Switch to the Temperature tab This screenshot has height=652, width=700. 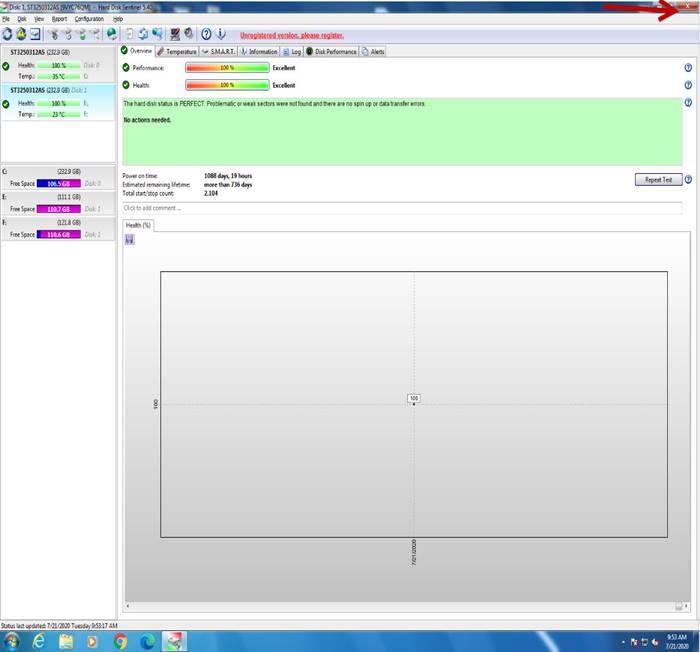176,51
